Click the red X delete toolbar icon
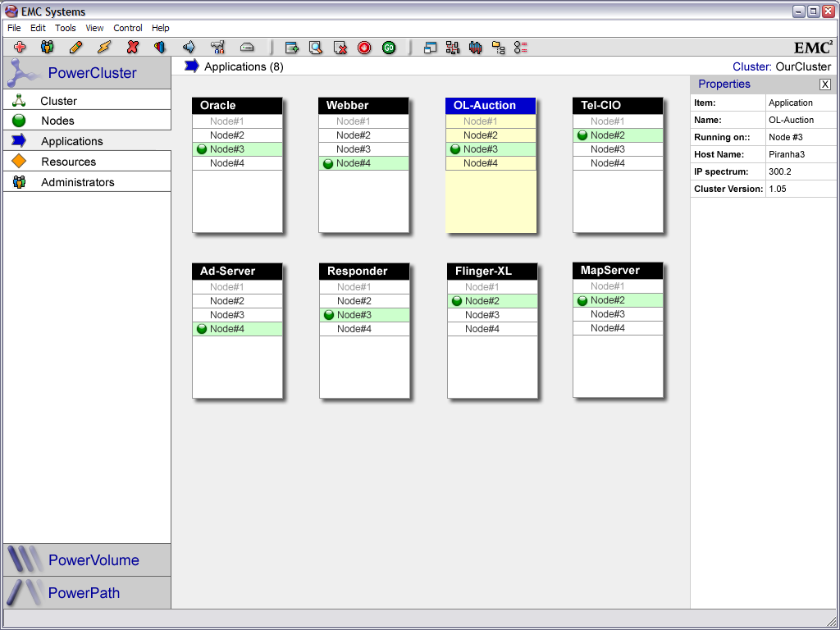This screenshot has width=840, height=630. 133,48
